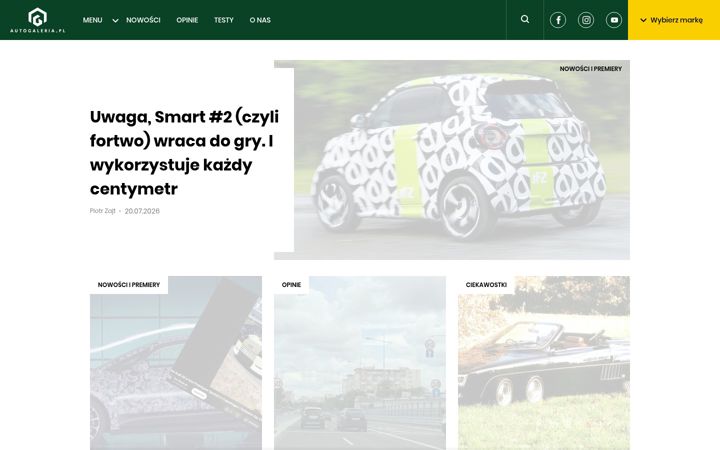
Task: Click the Autogaleria.pl logo
Action: [38, 20]
